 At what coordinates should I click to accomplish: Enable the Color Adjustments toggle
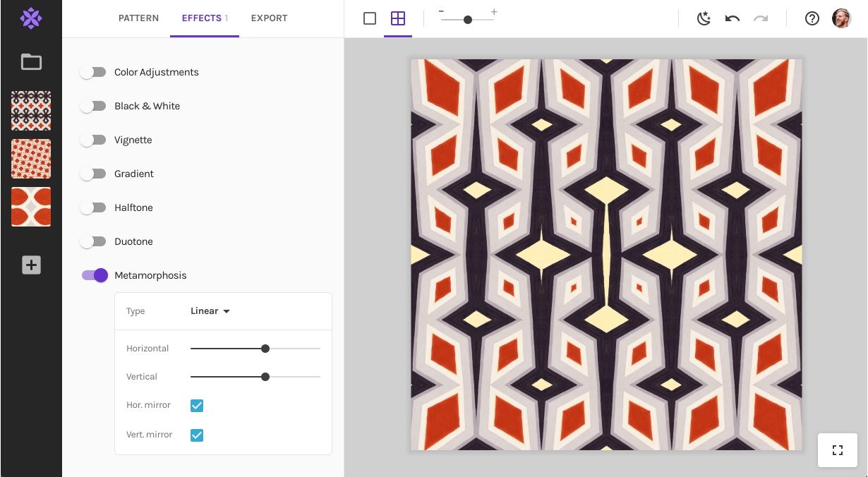click(x=93, y=72)
